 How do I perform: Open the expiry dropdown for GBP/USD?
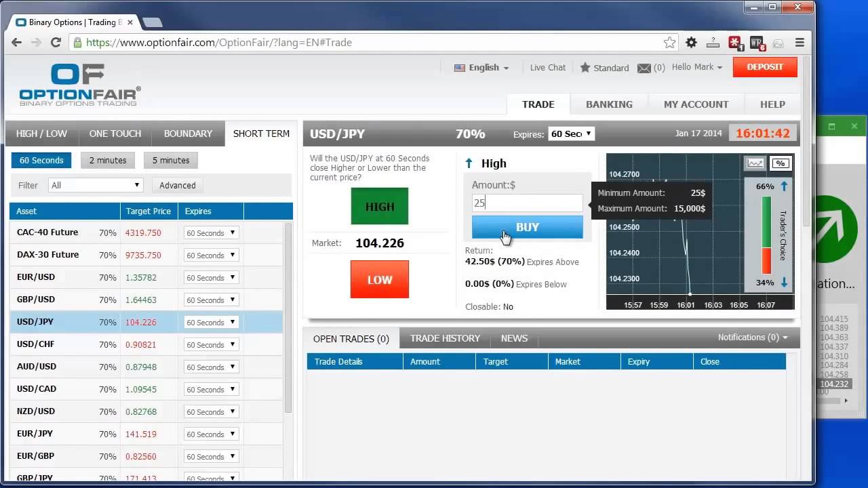(211, 300)
